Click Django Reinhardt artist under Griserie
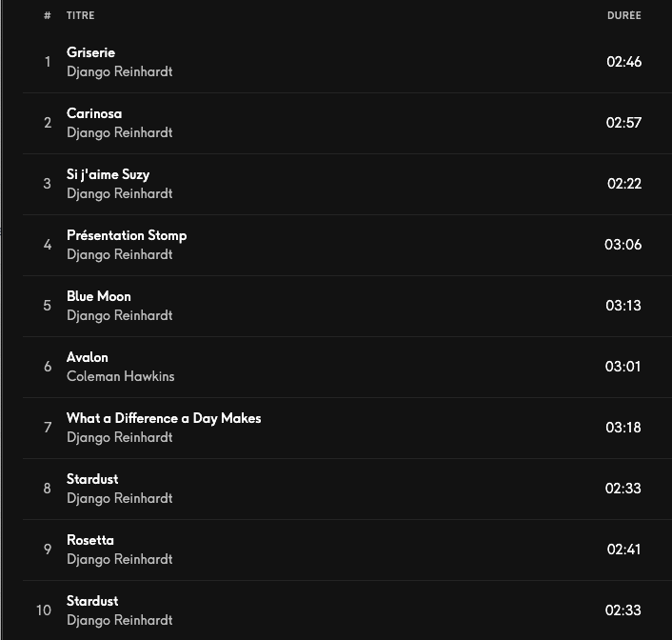 (119, 71)
